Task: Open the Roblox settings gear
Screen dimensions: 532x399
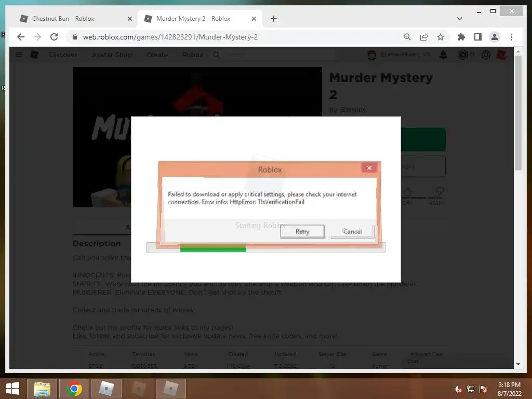Action: 486,55
